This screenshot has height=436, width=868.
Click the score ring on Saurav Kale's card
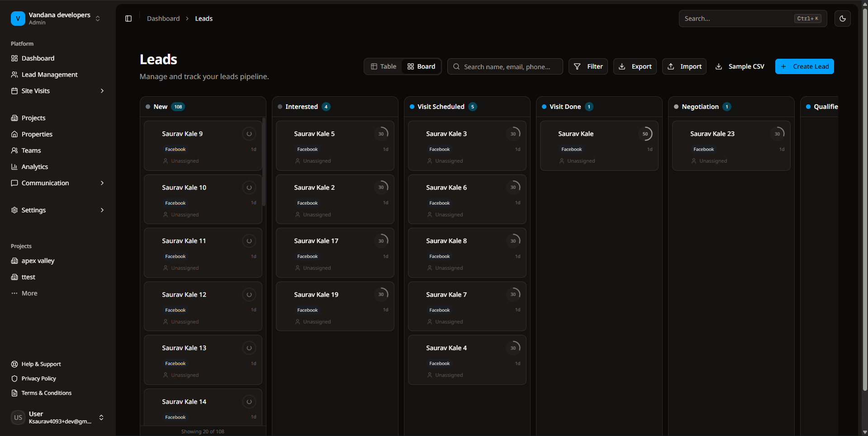[x=646, y=134]
